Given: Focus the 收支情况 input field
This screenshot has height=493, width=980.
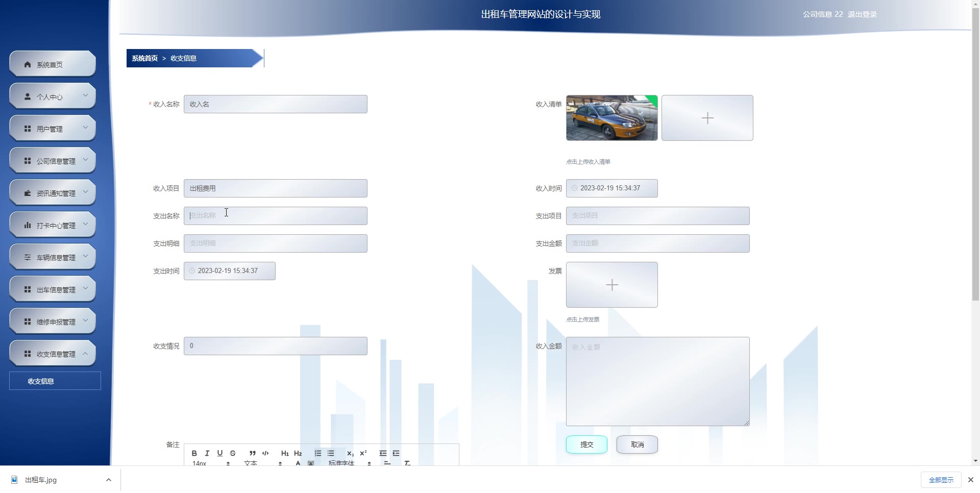Looking at the screenshot, I should tap(276, 346).
